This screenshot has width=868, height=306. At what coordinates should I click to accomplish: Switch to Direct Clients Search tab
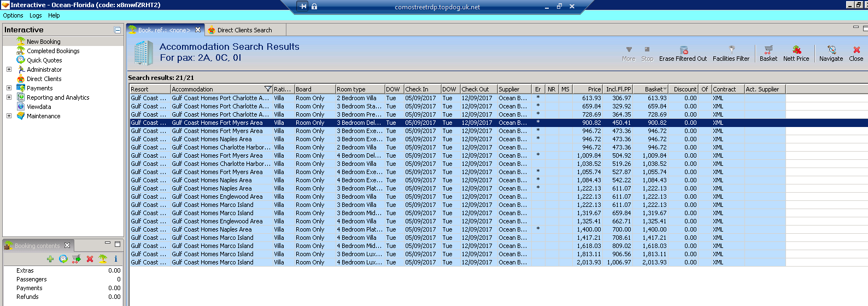[x=244, y=30]
